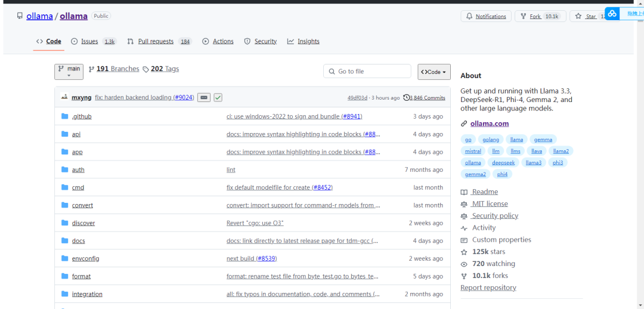View the 191 Branches link
644x309 pixels.
(114, 69)
